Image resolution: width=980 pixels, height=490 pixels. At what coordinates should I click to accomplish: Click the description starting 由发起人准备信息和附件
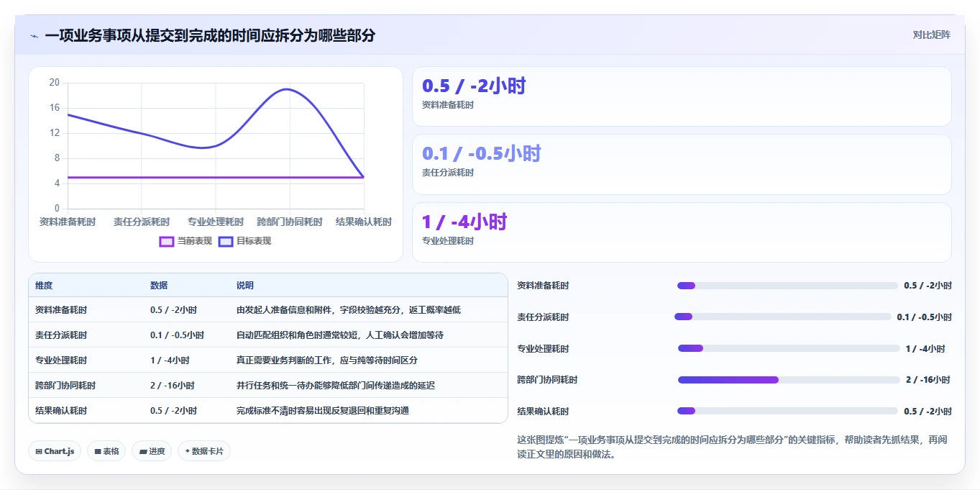[x=349, y=310]
